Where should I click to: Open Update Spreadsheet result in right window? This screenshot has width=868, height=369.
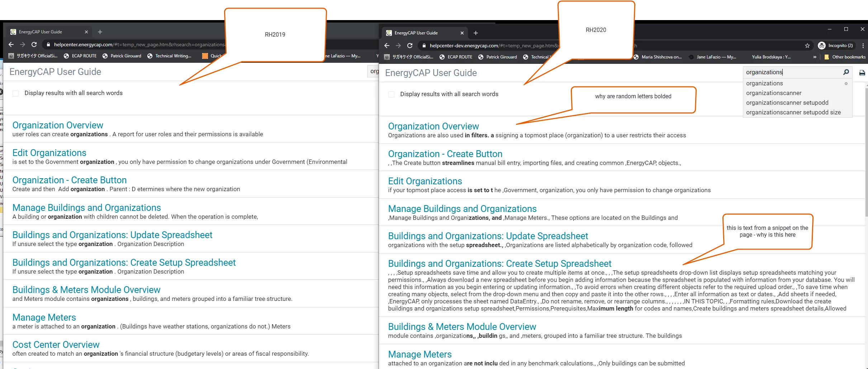(x=488, y=236)
